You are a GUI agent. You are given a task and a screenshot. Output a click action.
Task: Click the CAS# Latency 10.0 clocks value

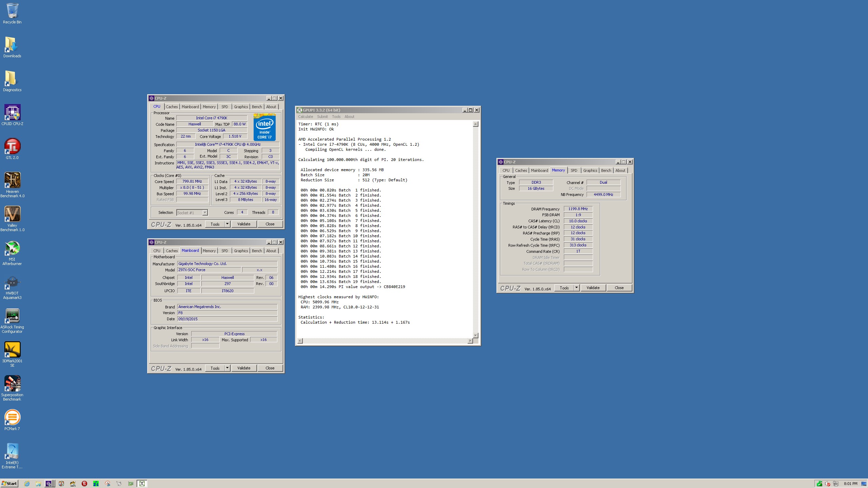point(578,221)
